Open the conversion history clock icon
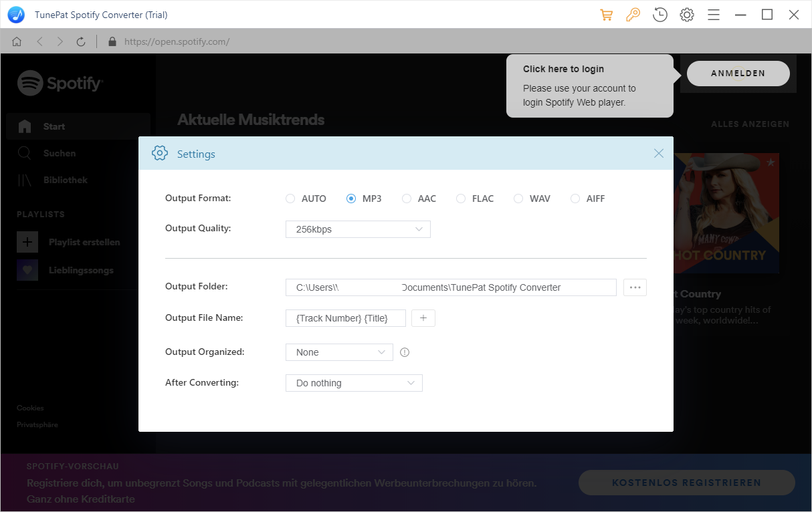 pos(660,15)
